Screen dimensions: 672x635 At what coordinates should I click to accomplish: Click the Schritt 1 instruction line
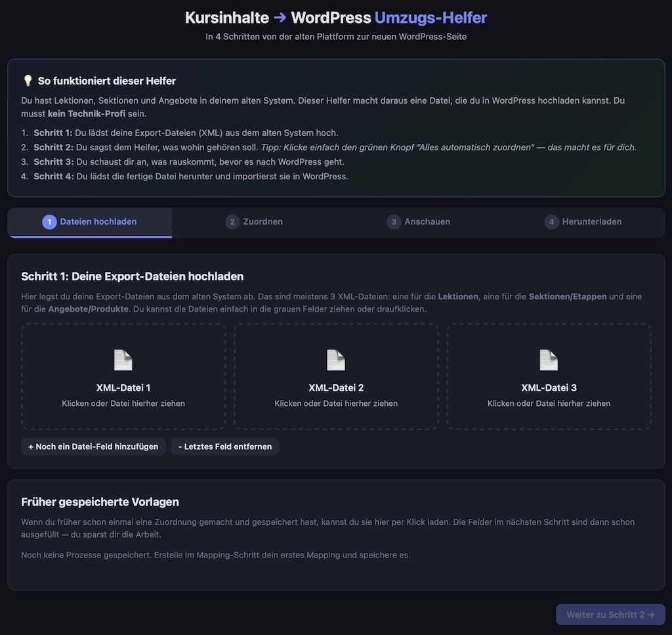point(186,133)
